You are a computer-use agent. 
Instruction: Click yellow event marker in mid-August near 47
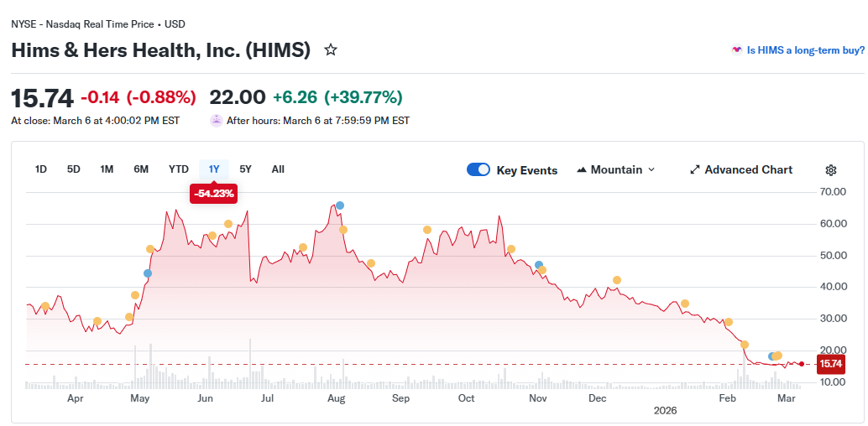click(x=371, y=263)
